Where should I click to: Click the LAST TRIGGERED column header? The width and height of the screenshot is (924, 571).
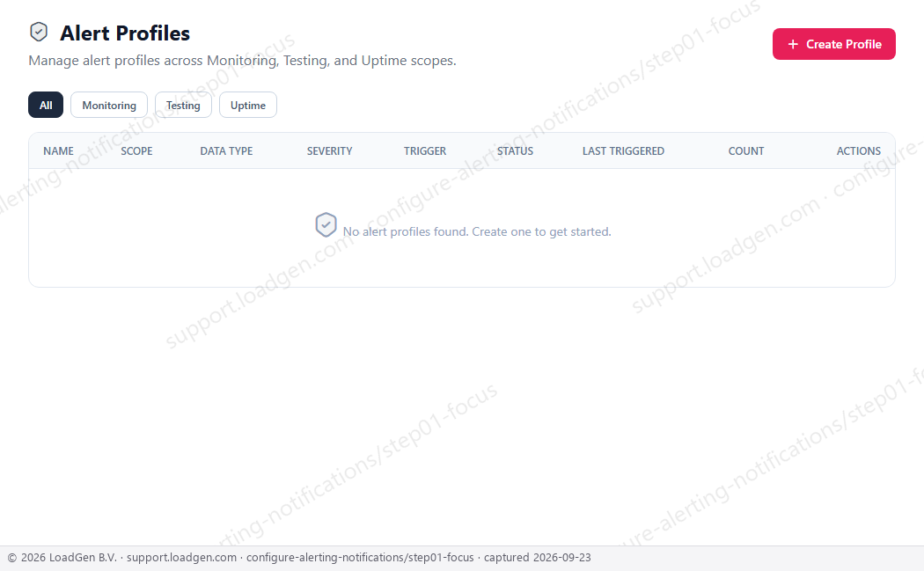[x=623, y=150]
